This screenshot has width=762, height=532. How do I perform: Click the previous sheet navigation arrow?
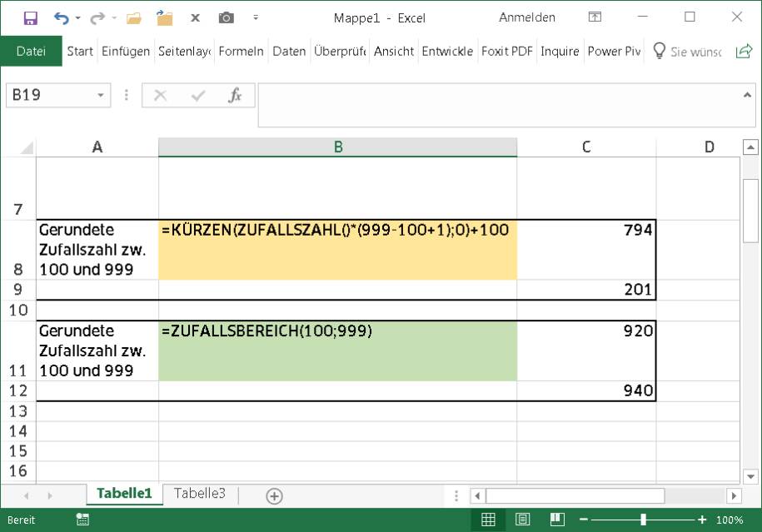coord(27,495)
